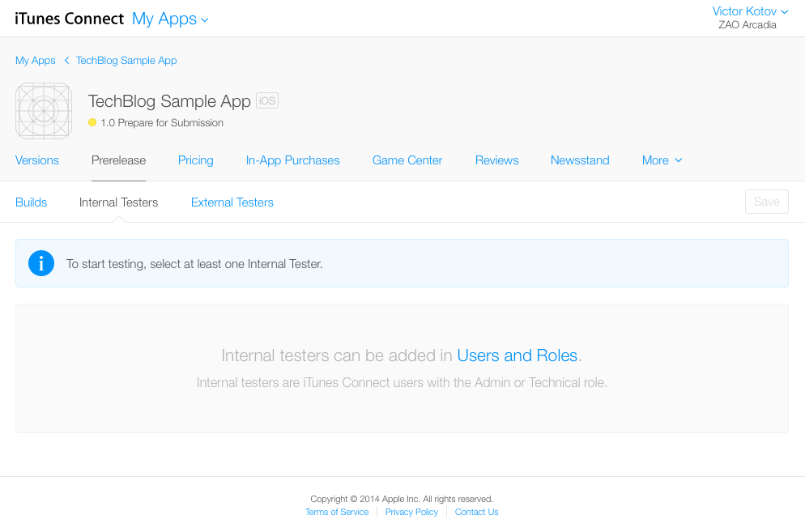Click the back chevron in breadcrumb
The height and width of the screenshot is (532, 805).
[66, 61]
